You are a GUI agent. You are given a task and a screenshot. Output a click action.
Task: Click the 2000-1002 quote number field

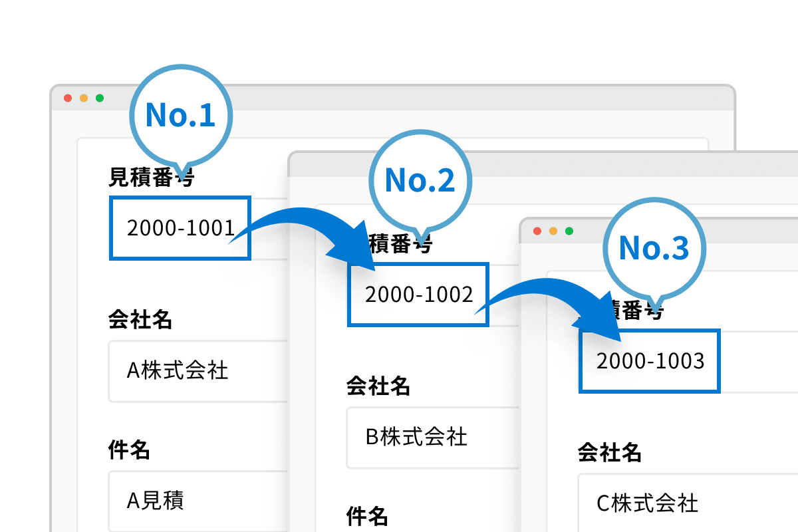(418, 295)
